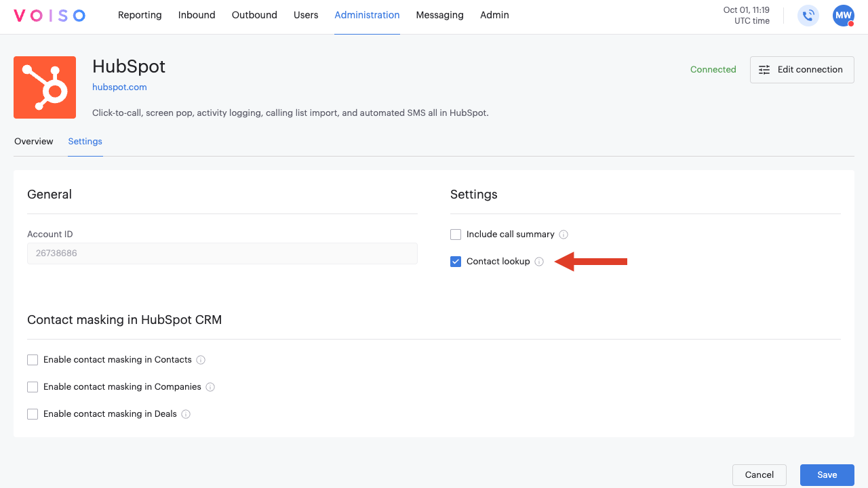
Task: Click the HubSpot logo tile
Action: tap(45, 87)
